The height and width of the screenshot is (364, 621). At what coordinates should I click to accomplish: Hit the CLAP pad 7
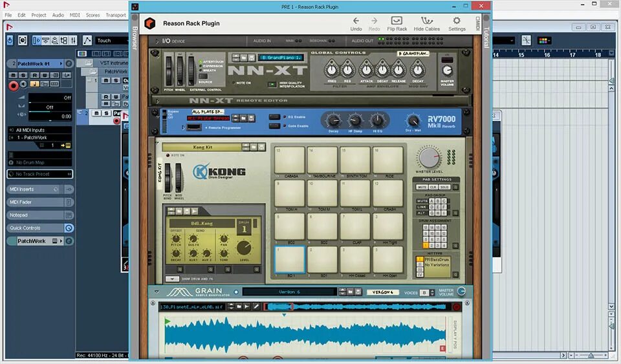click(x=355, y=226)
